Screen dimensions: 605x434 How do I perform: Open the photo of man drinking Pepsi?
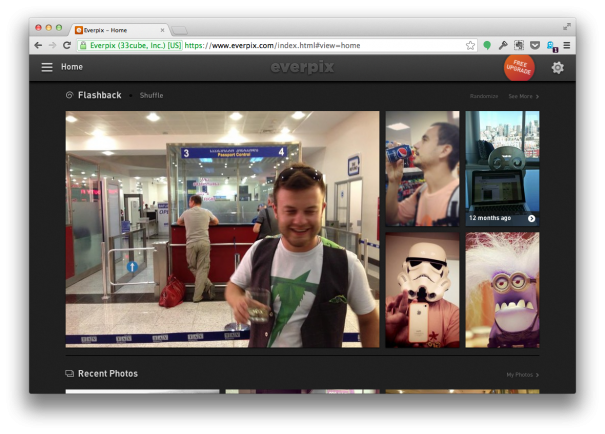tap(422, 169)
